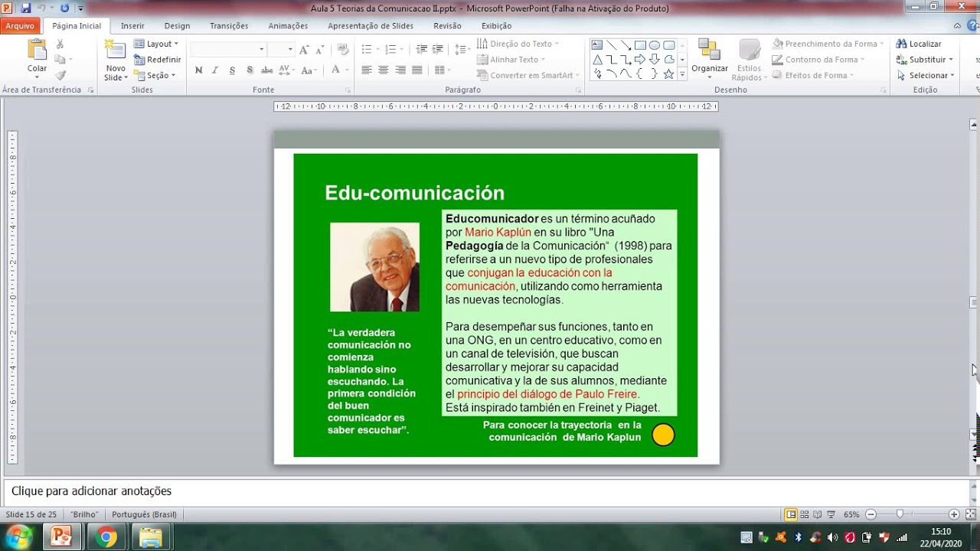Open the Arquivo file tab
The height and width of the screenshot is (551, 980).
(20, 26)
